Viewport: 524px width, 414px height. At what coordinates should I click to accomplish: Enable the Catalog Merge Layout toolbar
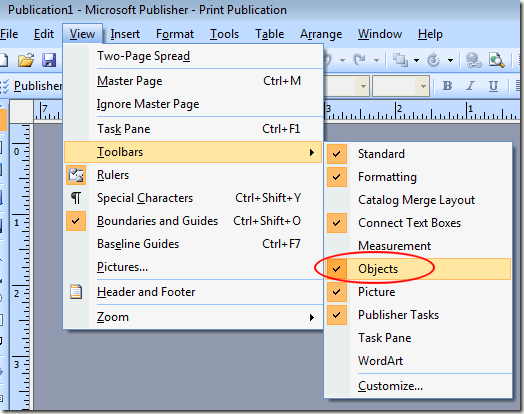click(418, 200)
